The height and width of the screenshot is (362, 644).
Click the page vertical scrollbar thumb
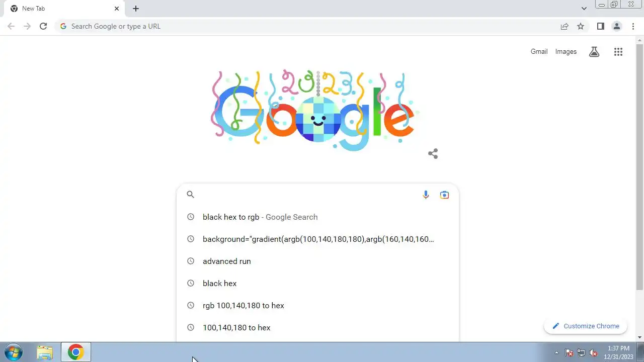coord(639,167)
